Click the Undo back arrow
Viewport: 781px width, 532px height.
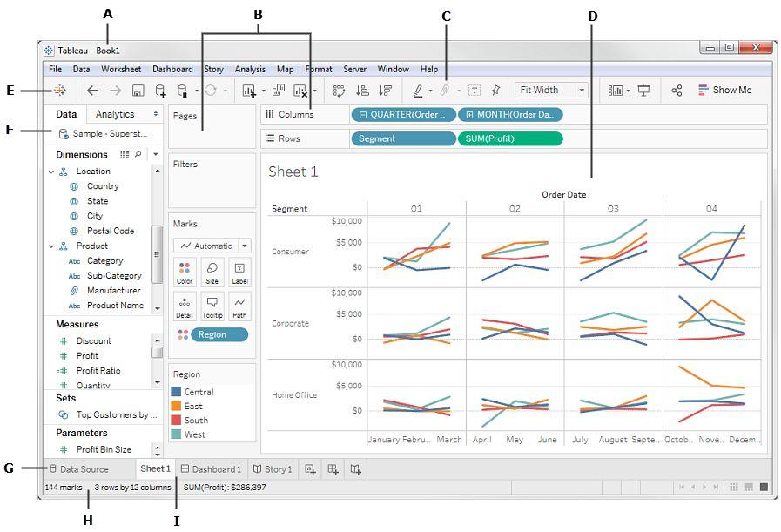tap(92, 91)
